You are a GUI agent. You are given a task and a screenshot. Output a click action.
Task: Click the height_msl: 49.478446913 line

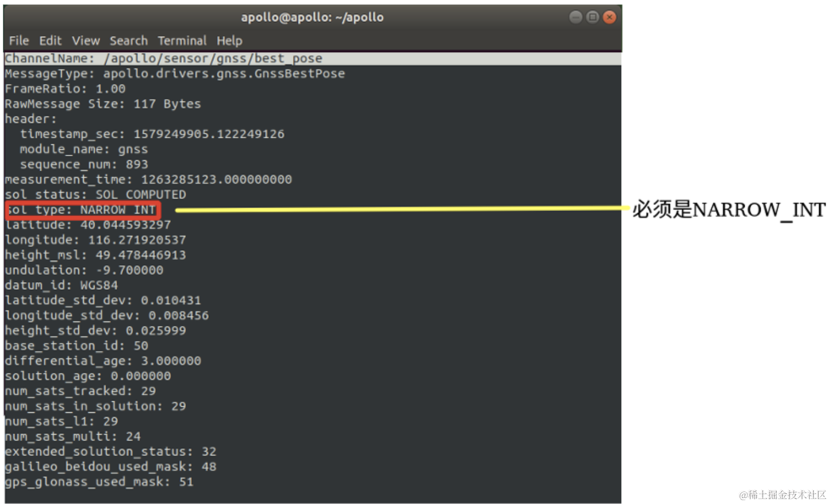95,255
